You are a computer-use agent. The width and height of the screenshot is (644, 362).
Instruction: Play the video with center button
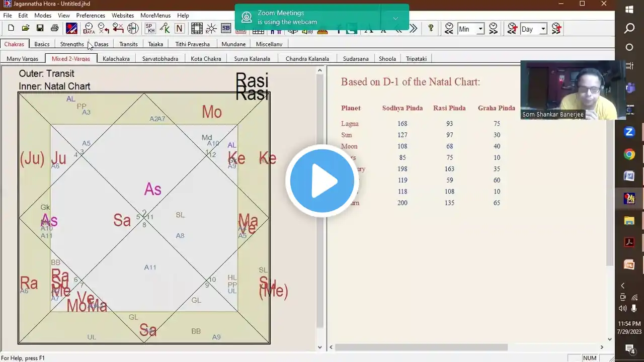[x=322, y=181]
